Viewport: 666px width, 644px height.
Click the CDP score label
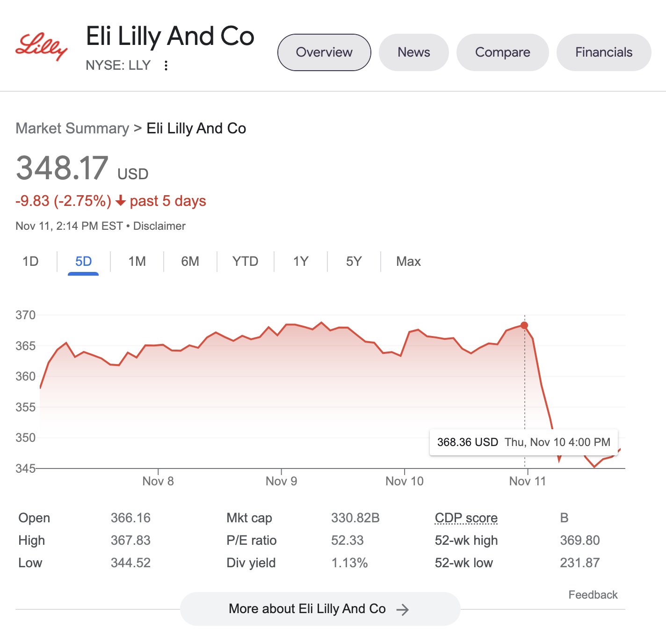[x=466, y=518]
